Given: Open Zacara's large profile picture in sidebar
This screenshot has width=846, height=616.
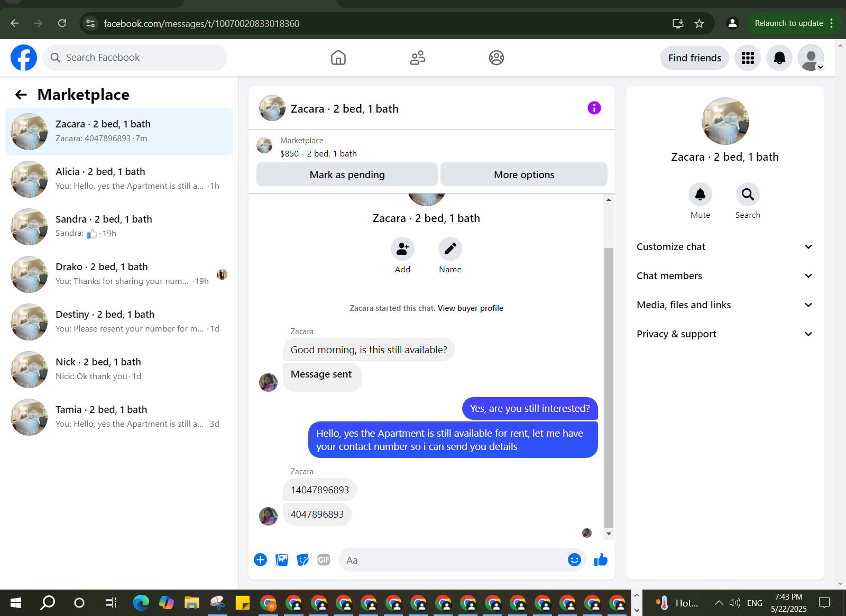Looking at the screenshot, I should 725,121.
